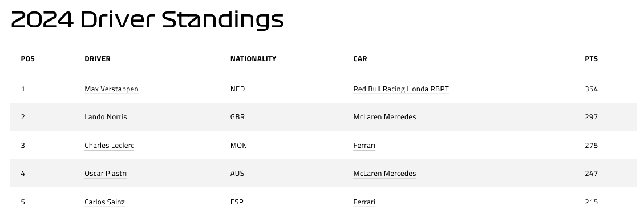This screenshot has height=209, width=644.
Task: Select the NED nationality cell
Action: coord(237,89)
